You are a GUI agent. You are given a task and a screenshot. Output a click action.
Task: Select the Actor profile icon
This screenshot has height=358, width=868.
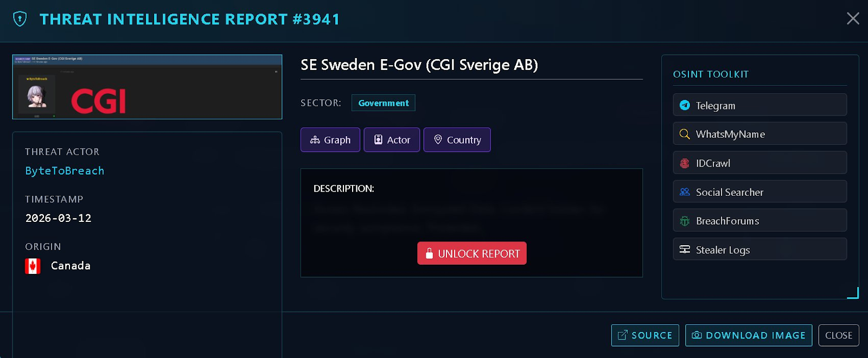click(x=378, y=139)
